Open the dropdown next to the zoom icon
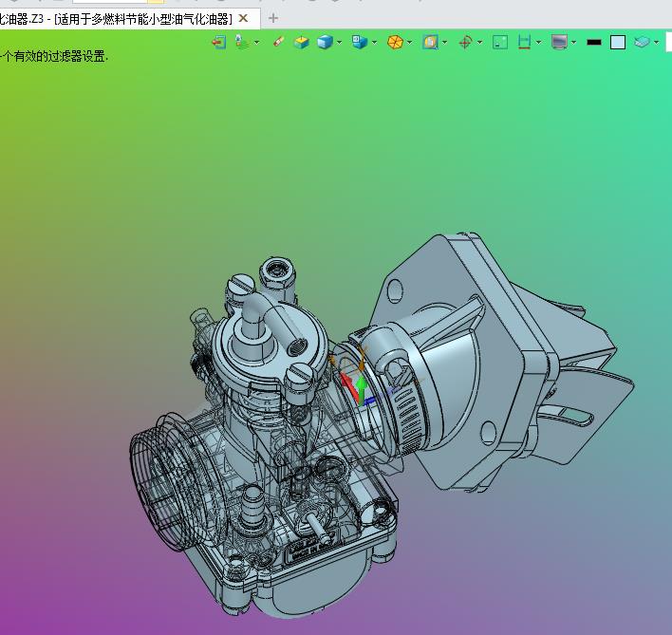 445,42
